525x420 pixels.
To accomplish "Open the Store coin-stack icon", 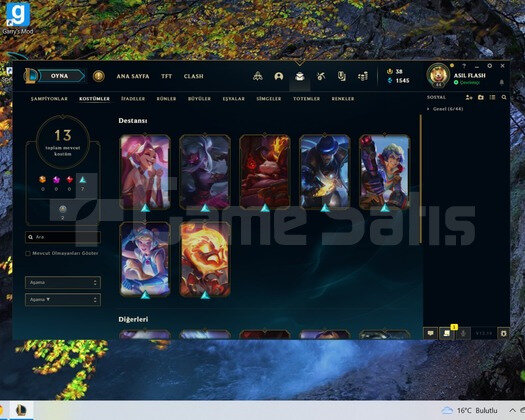I will 363,76.
